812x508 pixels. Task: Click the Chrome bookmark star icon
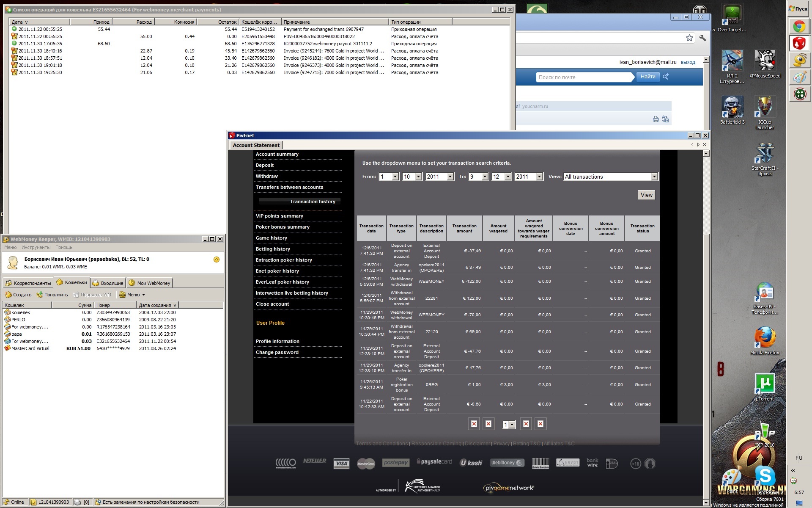tap(689, 38)
